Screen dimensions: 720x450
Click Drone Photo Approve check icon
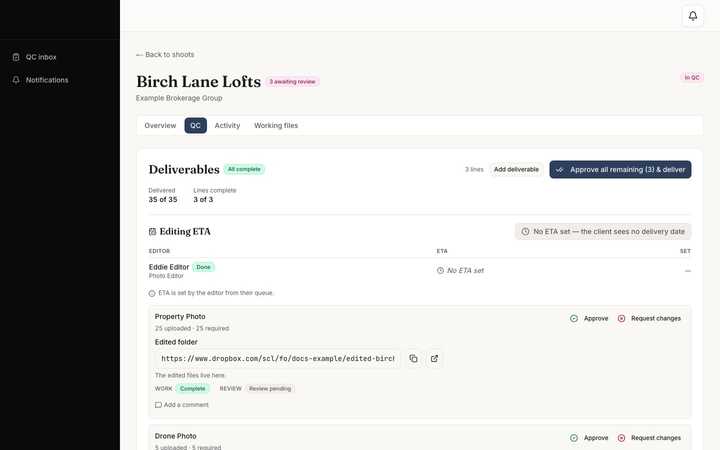click(x=574, y=438)
